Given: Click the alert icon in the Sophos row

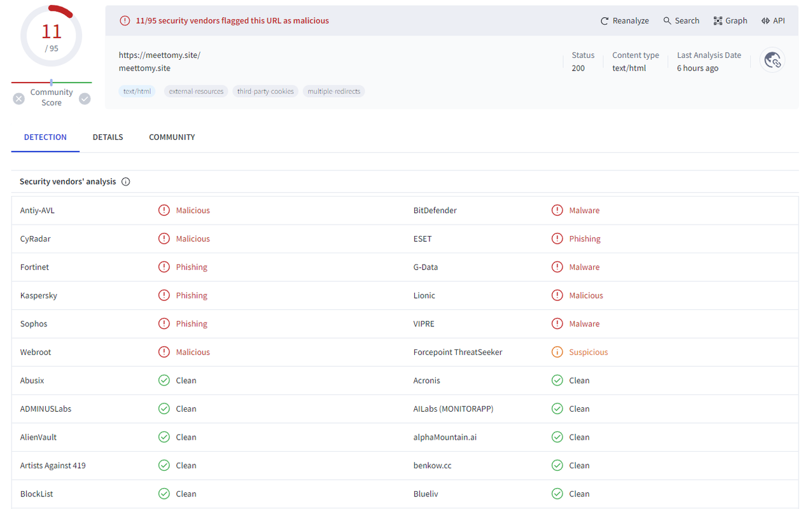Looking at the screenshot, I should (x=164, y=323).
